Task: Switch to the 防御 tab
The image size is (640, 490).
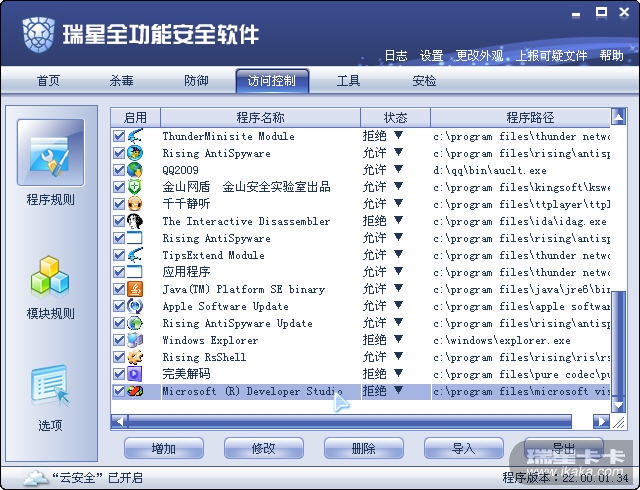Action: [x=196, y=80]
